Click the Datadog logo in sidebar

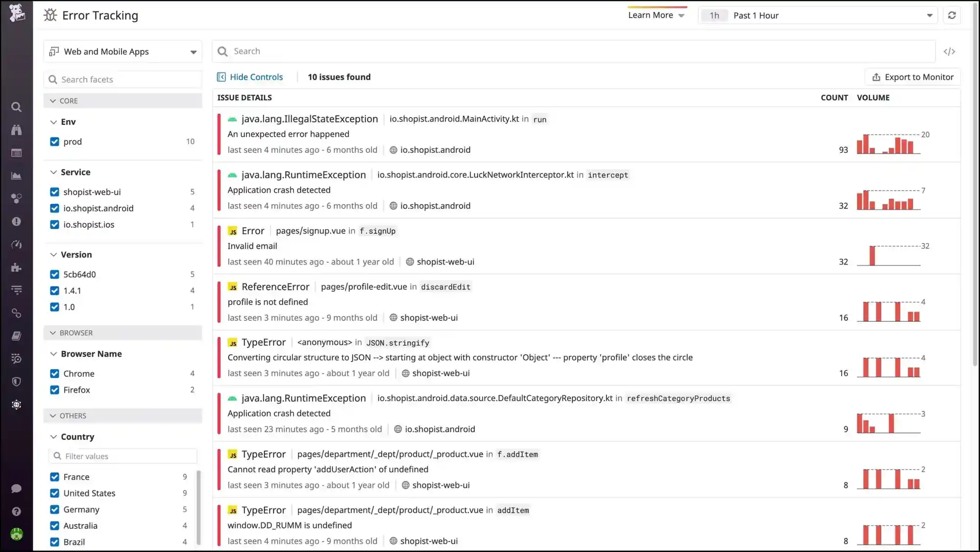click(x=17, y=13)
